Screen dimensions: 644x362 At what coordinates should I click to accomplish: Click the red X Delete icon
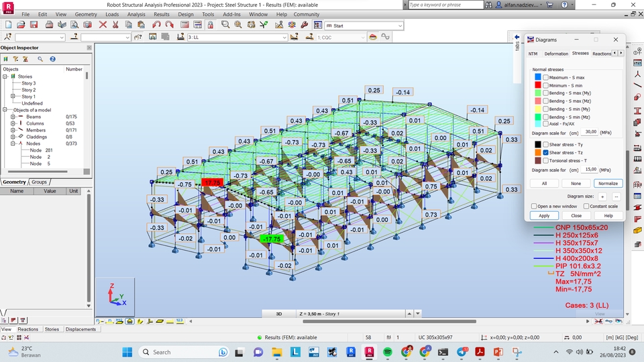[x=103, y=25]
